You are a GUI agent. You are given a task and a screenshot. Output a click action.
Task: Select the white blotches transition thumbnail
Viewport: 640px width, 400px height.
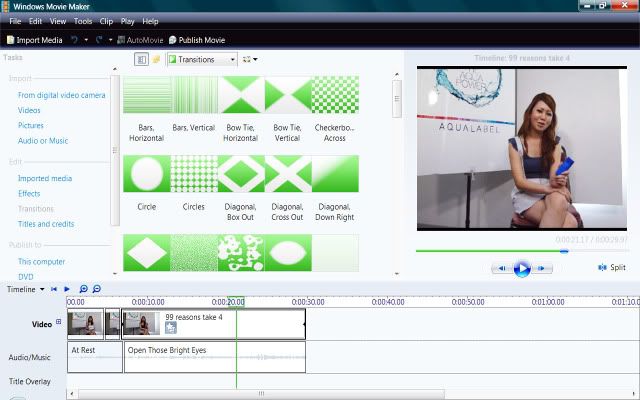[241, 253]
